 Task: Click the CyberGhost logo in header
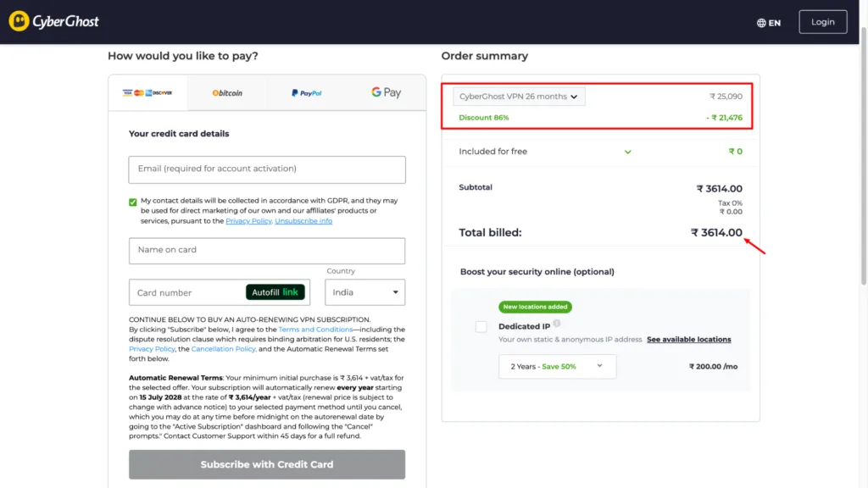pos(53,21)
